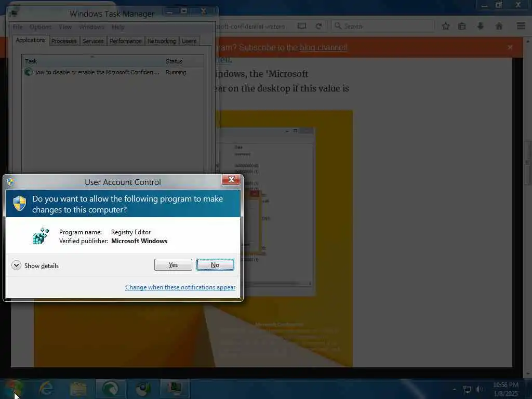Click the shield icon in UAC title bar
Image resolution: width=532 pixels, height=399 pixels.
point(10,182)
